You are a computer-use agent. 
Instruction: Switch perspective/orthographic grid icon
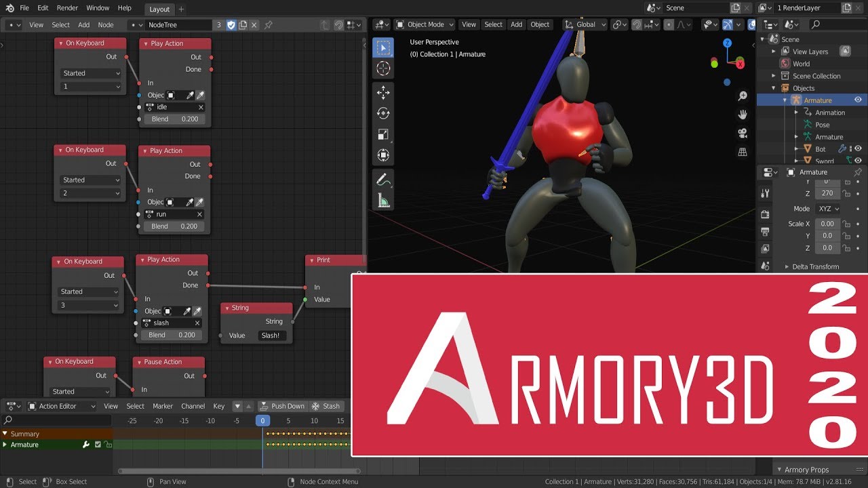coord(743,152)
